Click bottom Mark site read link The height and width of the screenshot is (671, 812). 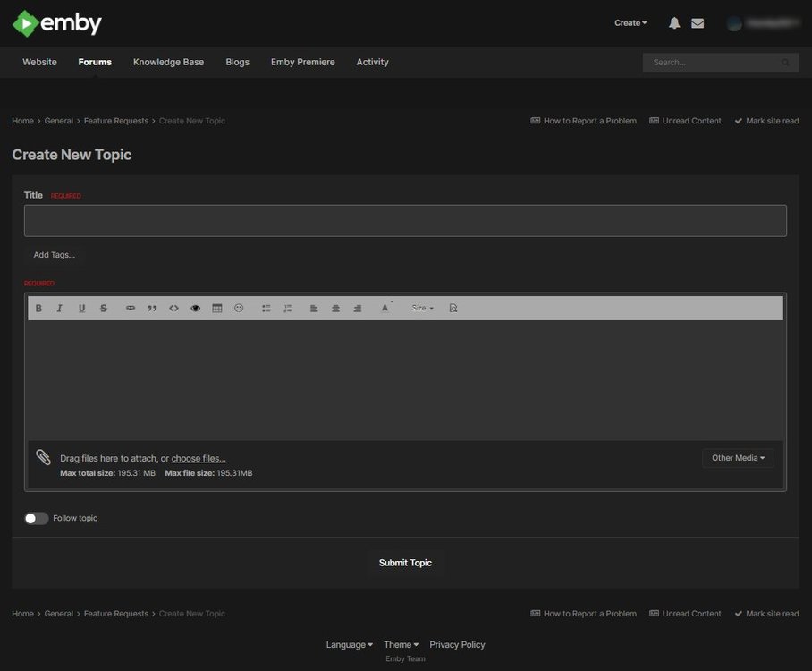click(766, 614)
